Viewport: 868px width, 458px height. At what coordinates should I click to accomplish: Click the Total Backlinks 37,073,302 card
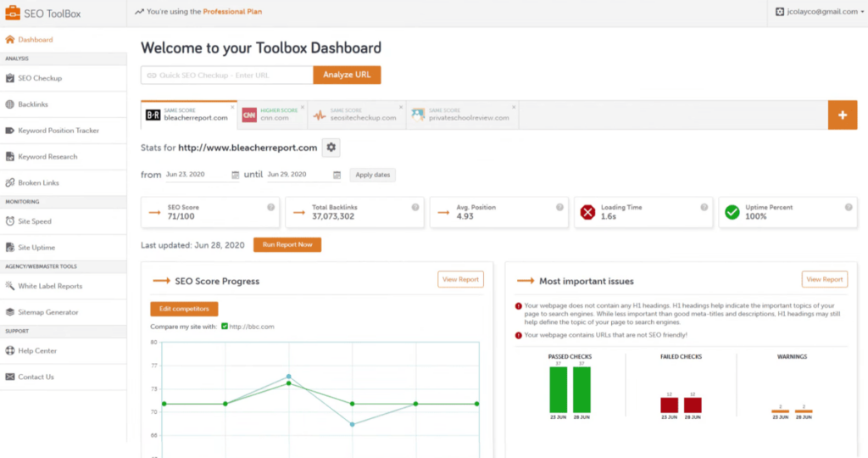[x=355, y=212]
